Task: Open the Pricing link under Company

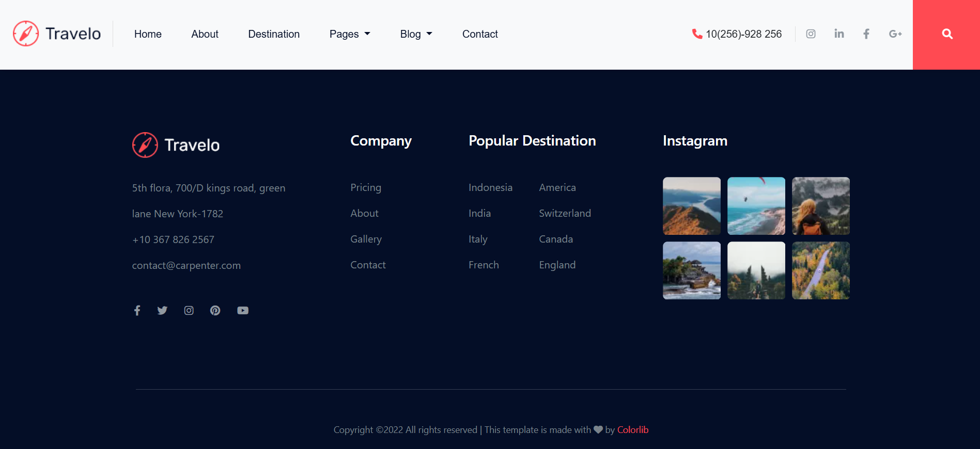Action: [366, 187]
